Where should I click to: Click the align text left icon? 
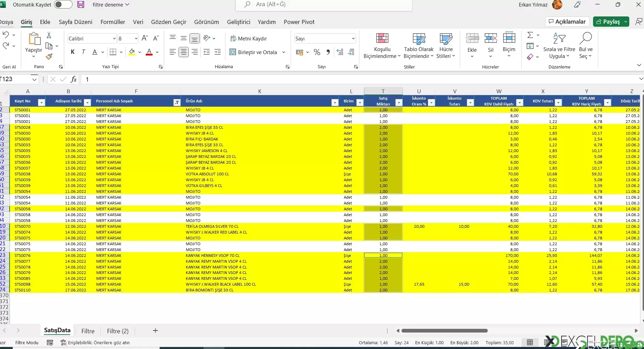click(173, 52)
